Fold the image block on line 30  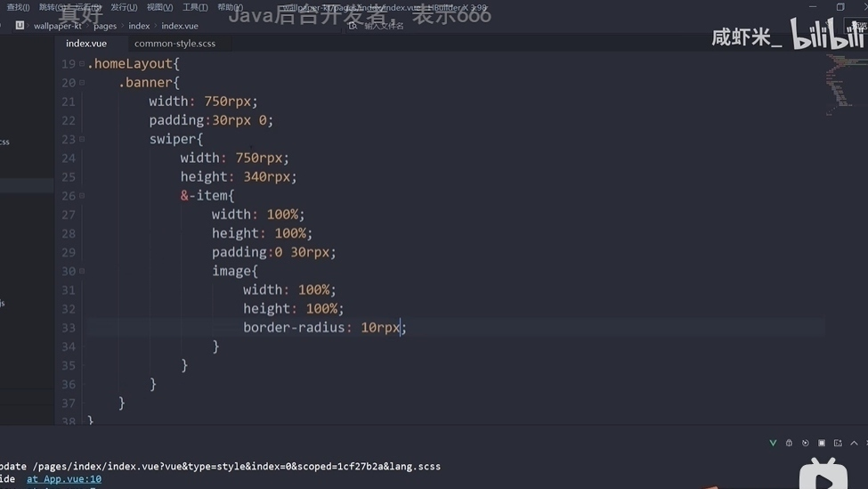click(x=82, y=271)
